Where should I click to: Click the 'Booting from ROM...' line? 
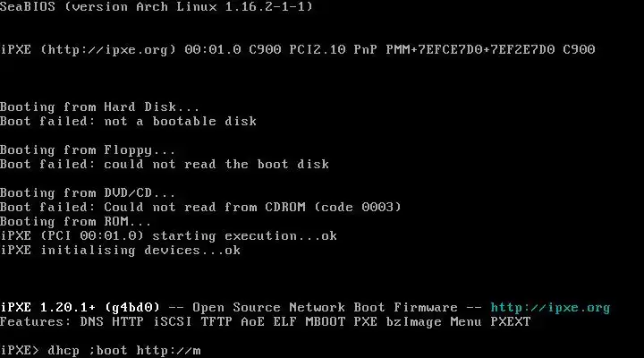coord(75,222)
